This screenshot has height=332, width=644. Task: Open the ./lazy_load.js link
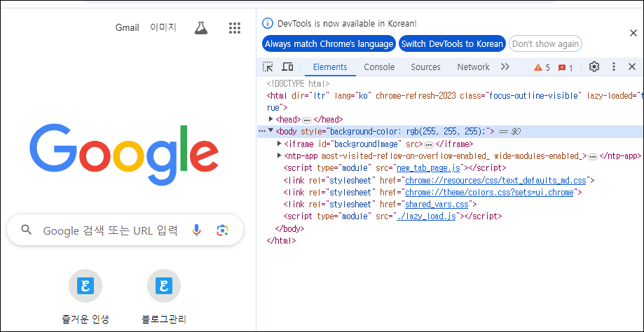426,216
